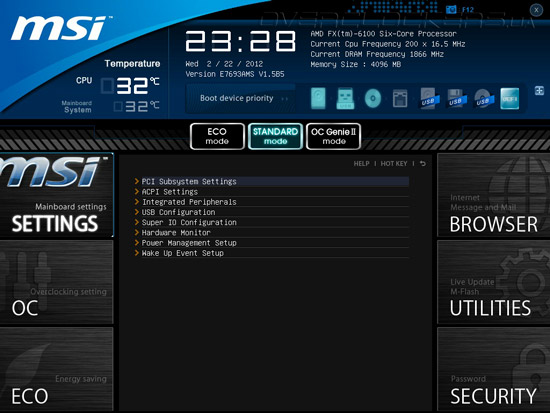Expand Wake Up Event Setup
550x413 pixels.
[x=272, y=253]
